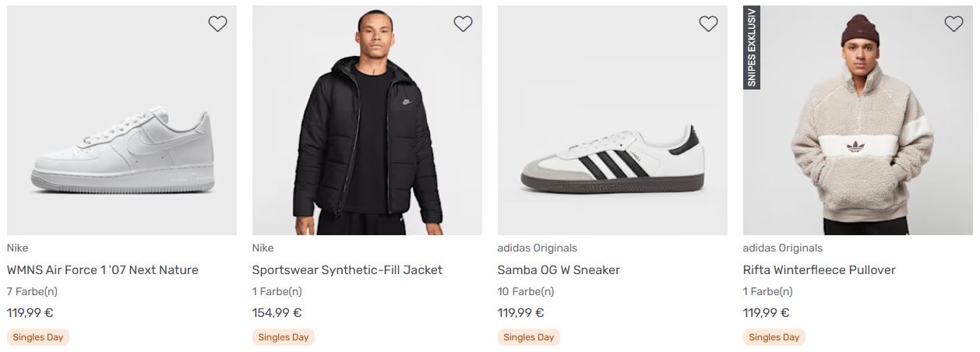980x352 pixels.
Task: Select the Samba OG W Sneaker title
Action: pos(559,270)
